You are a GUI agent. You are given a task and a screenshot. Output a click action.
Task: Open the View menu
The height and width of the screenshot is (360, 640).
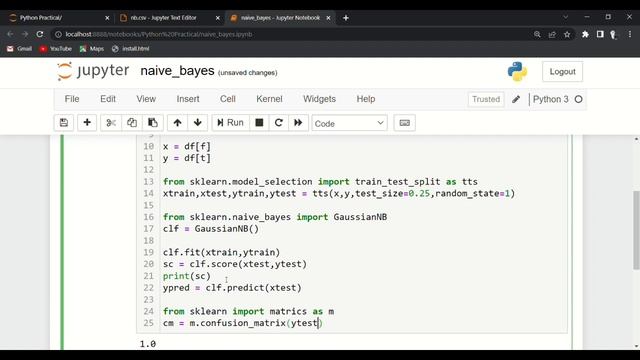pos(146,99)
